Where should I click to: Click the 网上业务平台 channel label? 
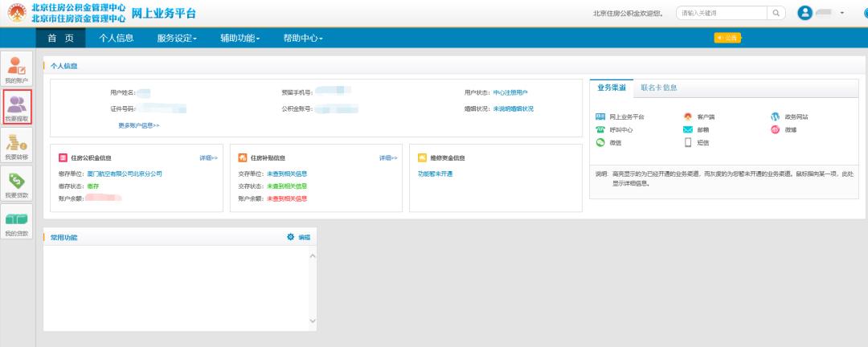click(x=627, y=117)
